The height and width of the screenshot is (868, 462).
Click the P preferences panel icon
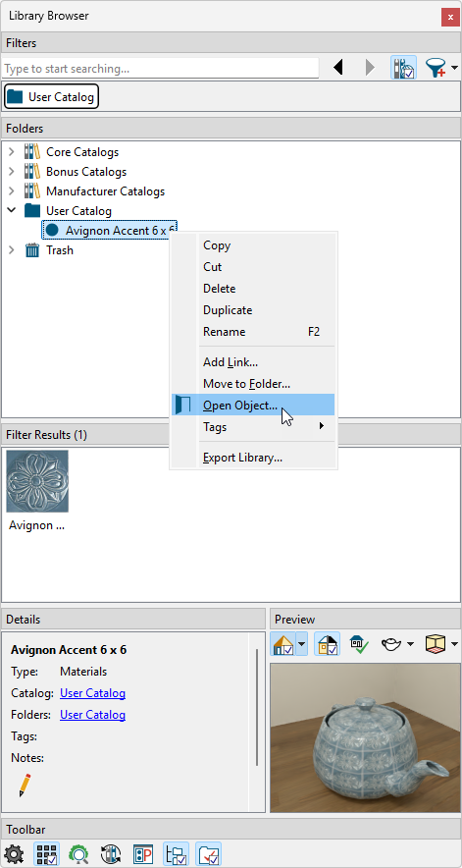coord(143,854)
